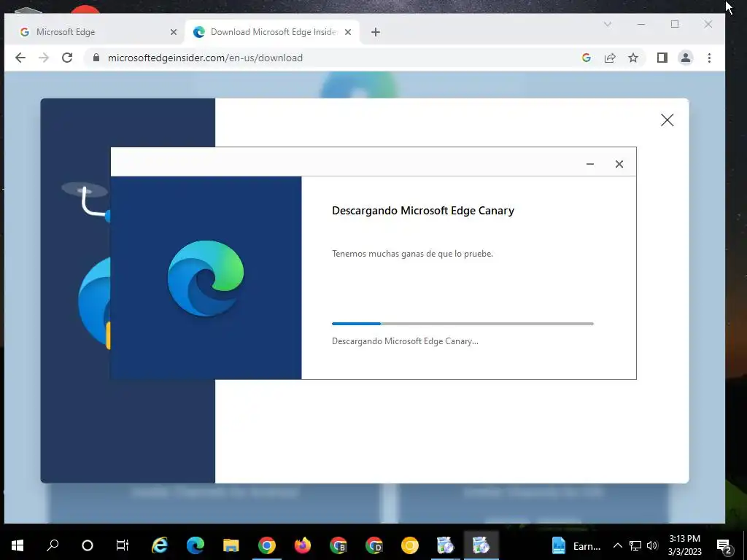Launch Microsoft Edge from the taskbar
The image size is (747, 560).
coord(196,545)
